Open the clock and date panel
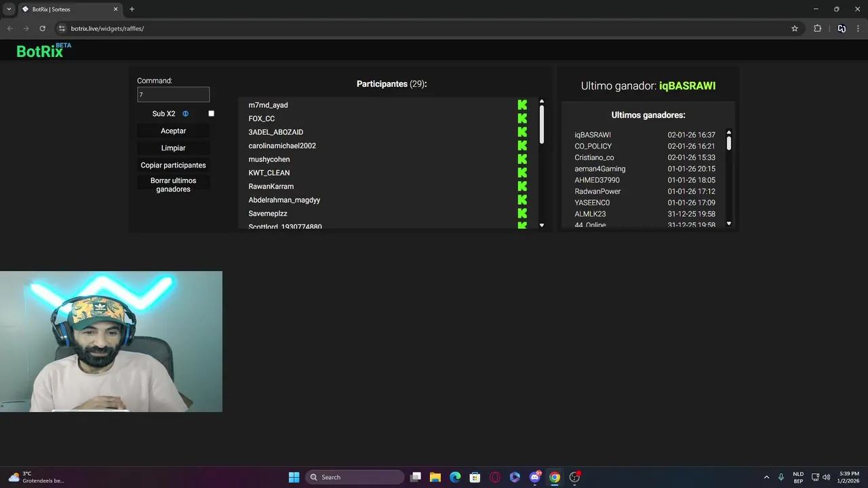868x488 pixels. 848,477
